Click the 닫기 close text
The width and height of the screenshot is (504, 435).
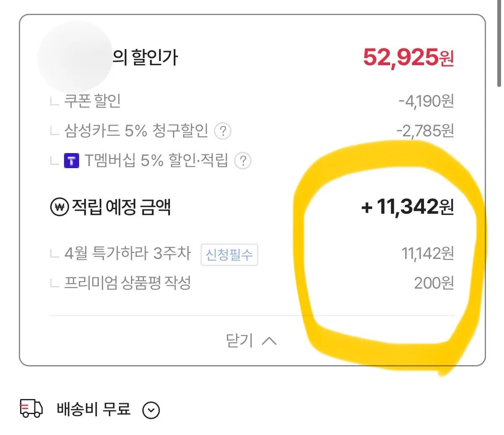tap(239, 341)
